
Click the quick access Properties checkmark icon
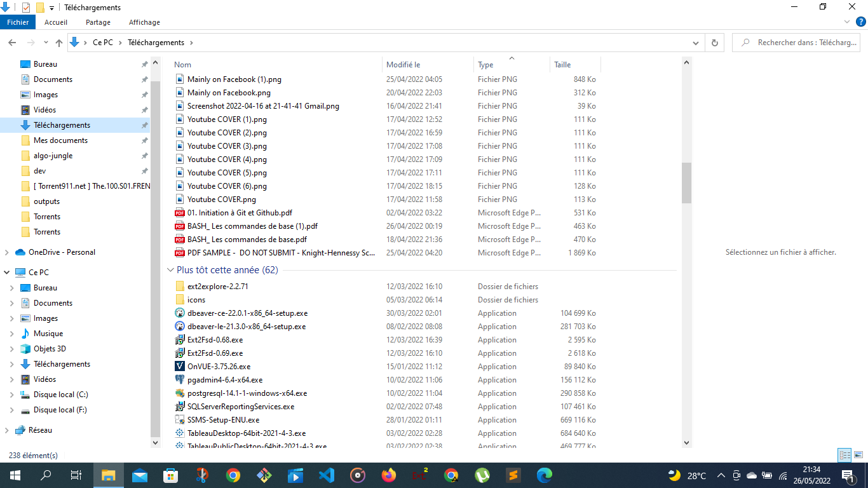click(26, 8)
